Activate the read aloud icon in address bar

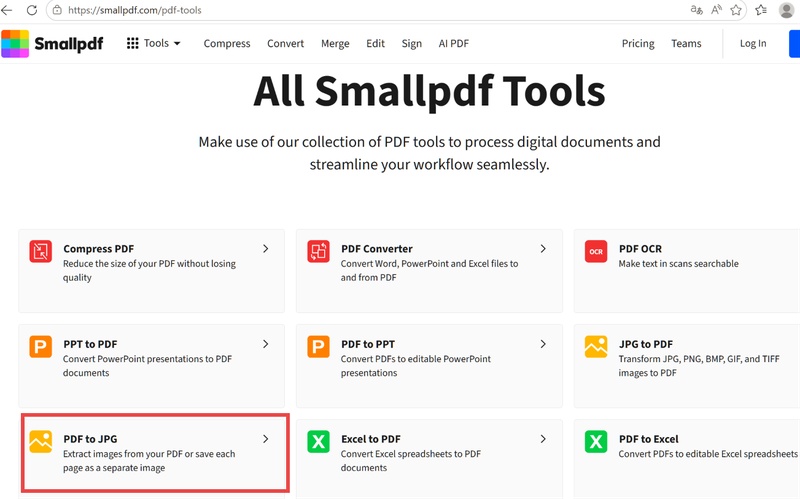click(716, 10)
